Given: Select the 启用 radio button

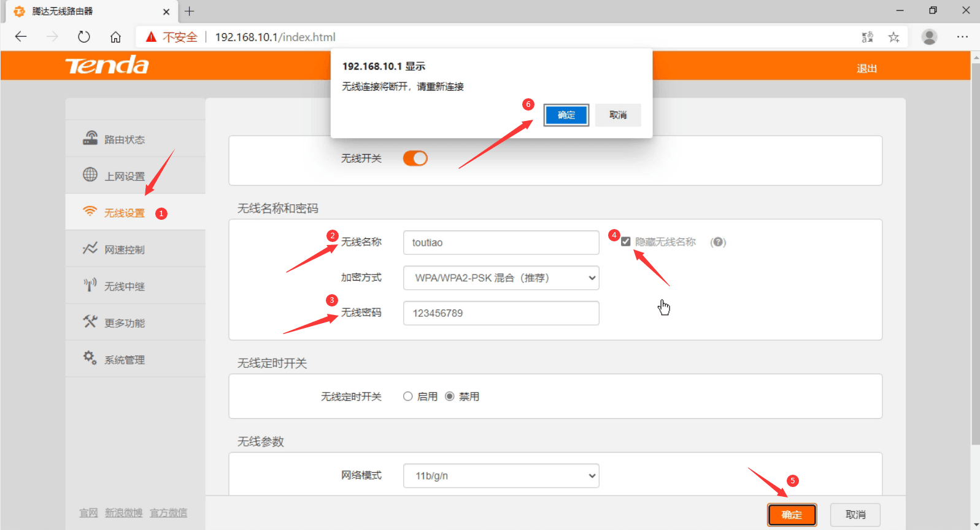Looking at the screenshot, I should click(x=407, y=397).
